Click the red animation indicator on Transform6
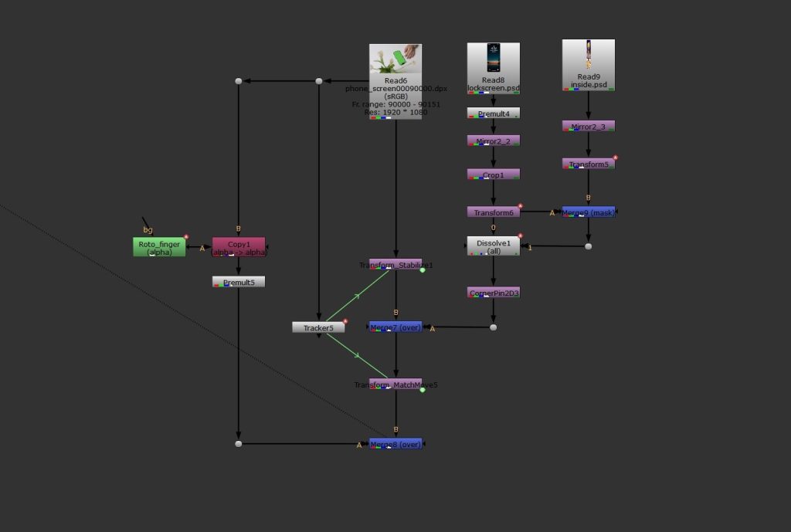The width and height of the screenshot is (791, 532). [x=520, y=205]
